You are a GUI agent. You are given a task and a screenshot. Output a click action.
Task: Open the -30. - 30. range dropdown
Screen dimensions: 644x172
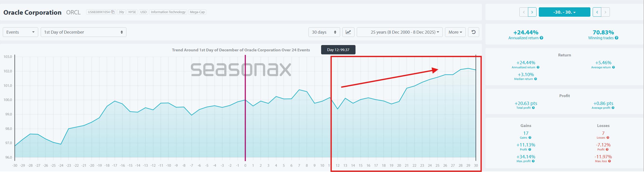(x=564, y=12)
